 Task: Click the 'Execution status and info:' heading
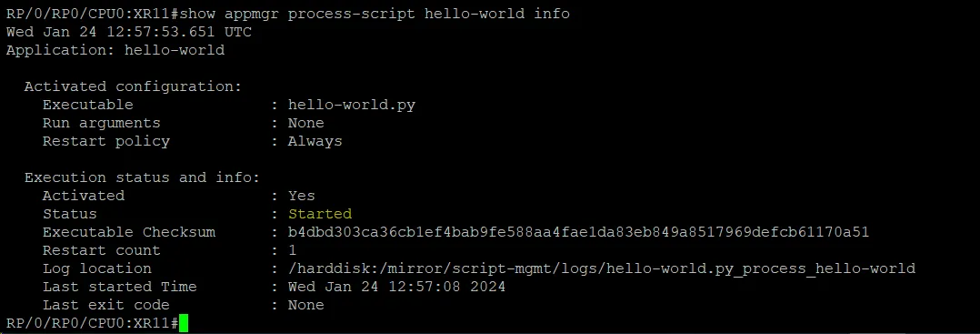(142, 177)
